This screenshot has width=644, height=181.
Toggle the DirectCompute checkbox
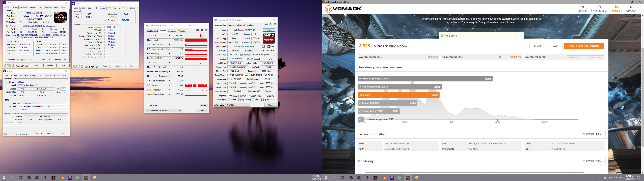(249, 96)
